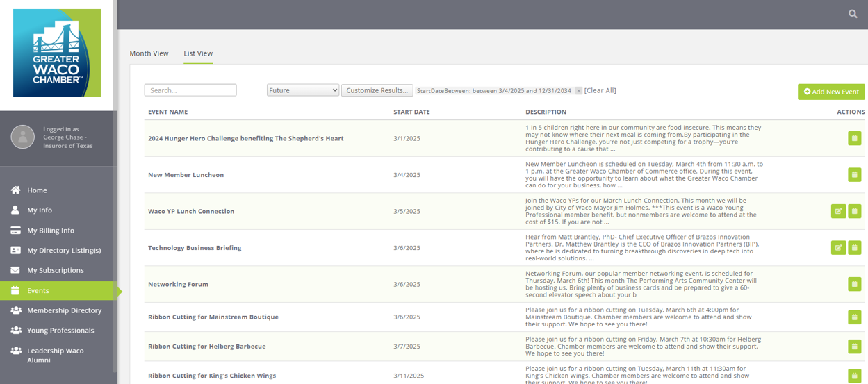Switch to Month View tab
This screenshot has height=384, width=868.
coord(149,53)
